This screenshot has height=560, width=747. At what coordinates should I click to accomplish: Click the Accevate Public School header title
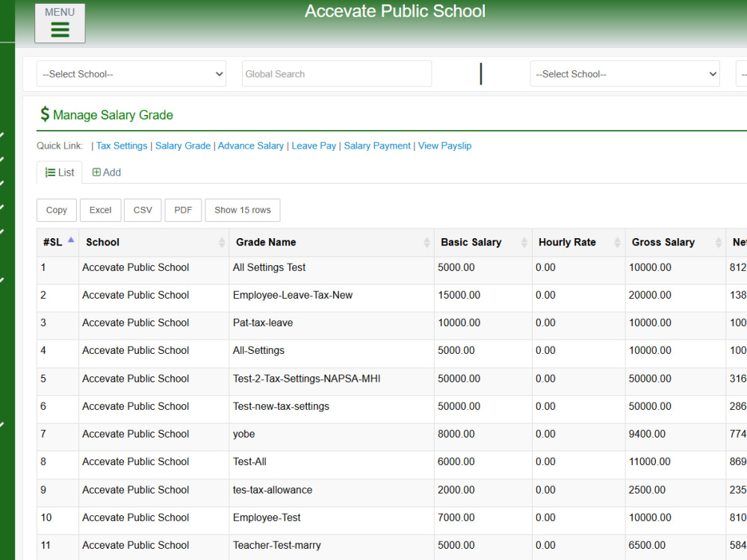tap(395, 11)
